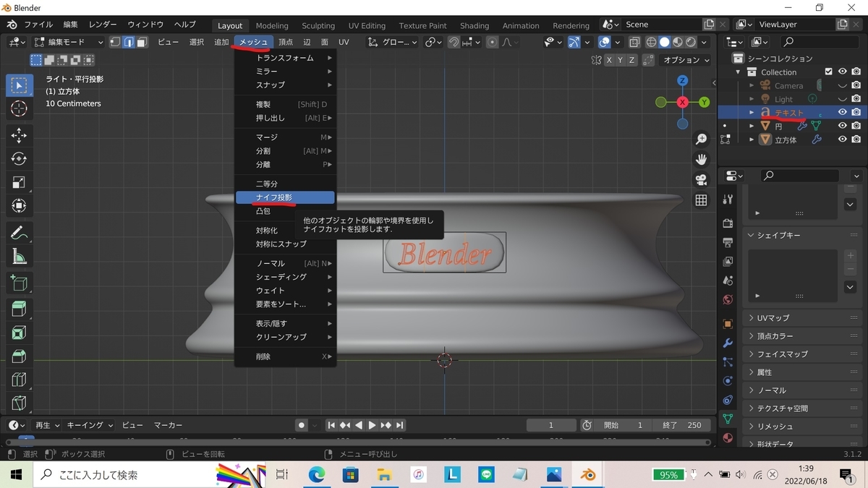Select the Knife tool
The width and height of the screenshot is (868, 488).
[x=20, y=403]
